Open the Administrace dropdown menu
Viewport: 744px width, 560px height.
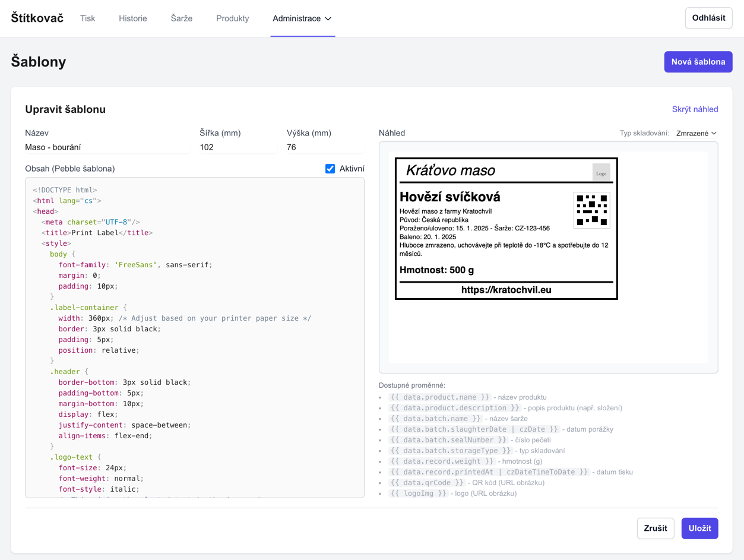(302, 18)
